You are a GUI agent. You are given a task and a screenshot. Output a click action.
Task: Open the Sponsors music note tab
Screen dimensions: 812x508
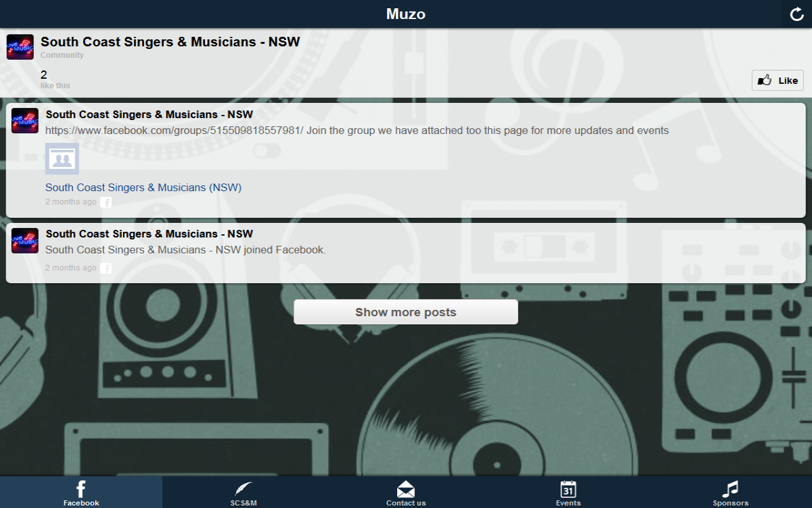point(731,492)
